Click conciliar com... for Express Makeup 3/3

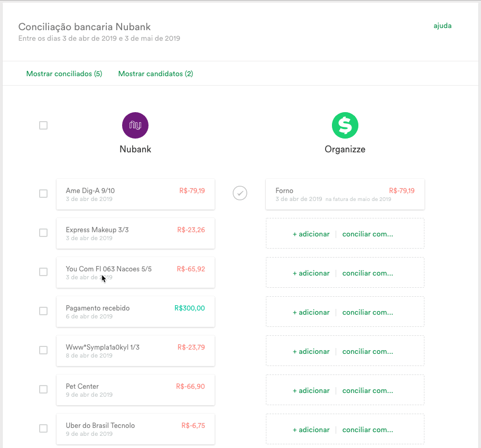click(367, 234)
